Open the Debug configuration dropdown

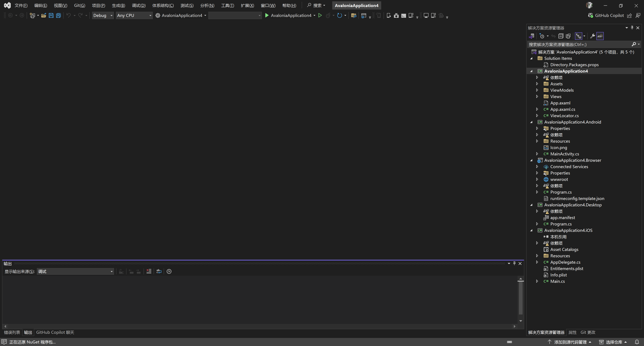[103, 15]
